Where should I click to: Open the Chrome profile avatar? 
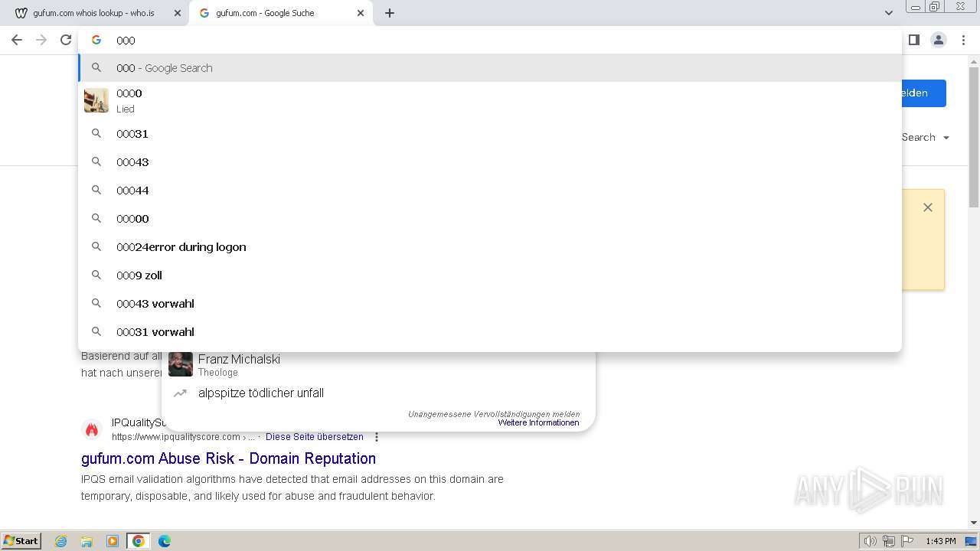pos(939,40)
